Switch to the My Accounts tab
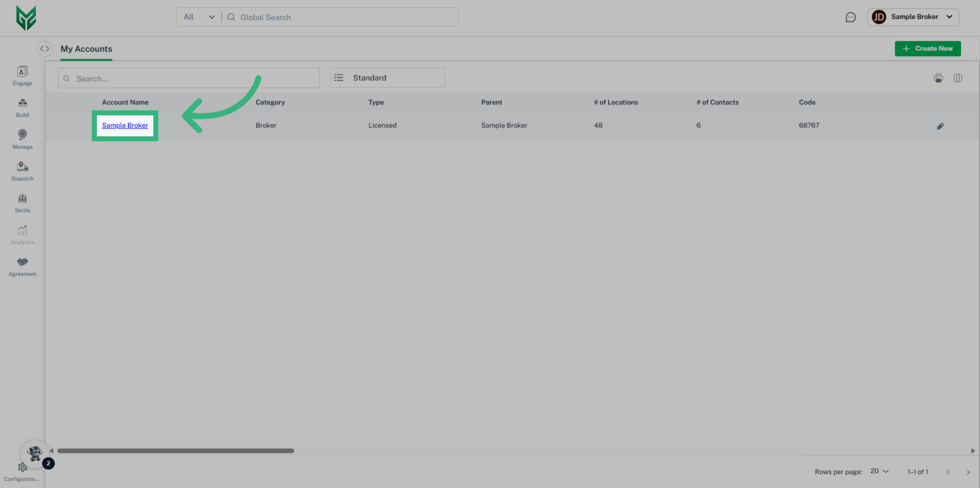980x488 pixels. click(86, 49)
